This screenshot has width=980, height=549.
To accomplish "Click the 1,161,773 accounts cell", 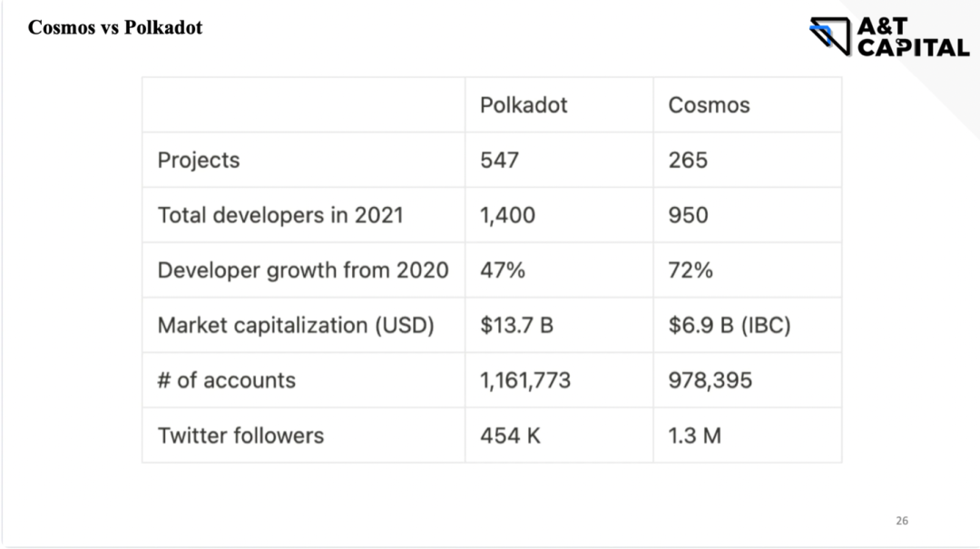I will pos(525,380).
